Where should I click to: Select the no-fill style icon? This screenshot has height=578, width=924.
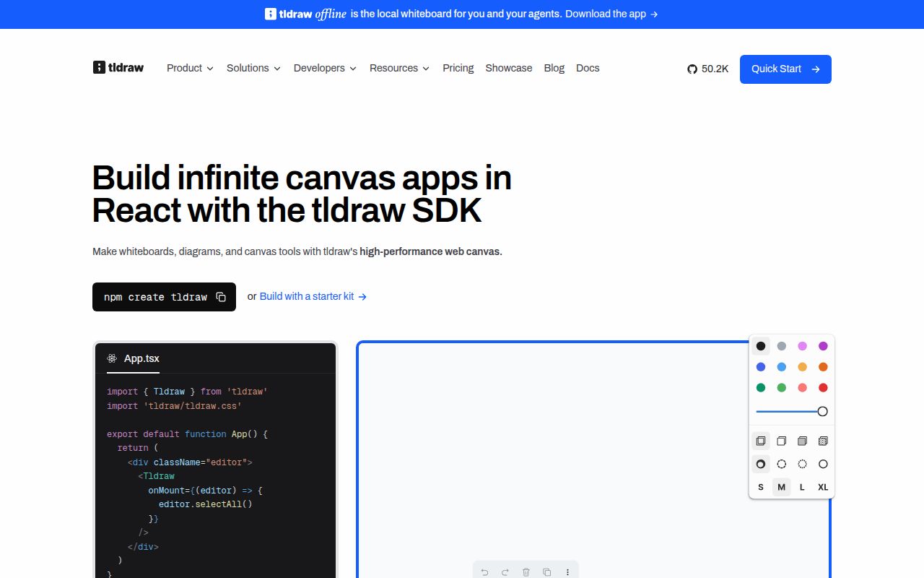pos(761,441)
